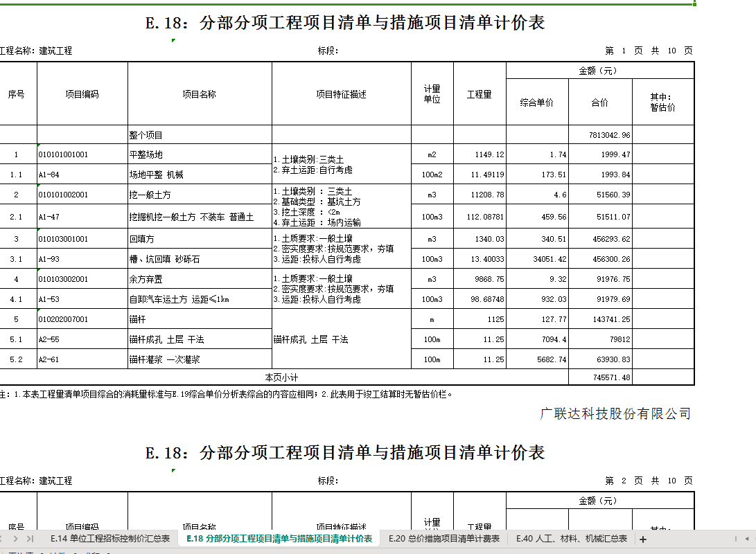The height and width of the screenshot is (554, 756).
Task: Select the page subtotal 745571.48
Action: (600, 377)
